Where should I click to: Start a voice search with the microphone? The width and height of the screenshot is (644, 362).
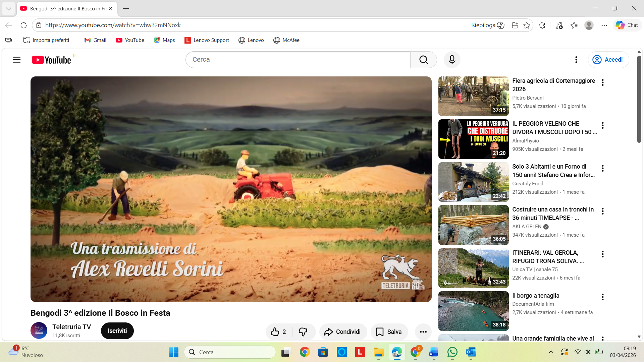tap(452, 60)
